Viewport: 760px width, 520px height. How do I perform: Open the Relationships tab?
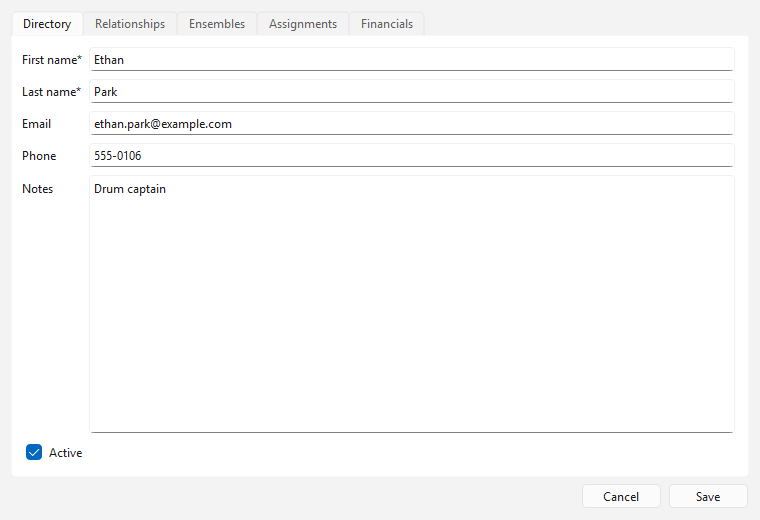point(130,24)
